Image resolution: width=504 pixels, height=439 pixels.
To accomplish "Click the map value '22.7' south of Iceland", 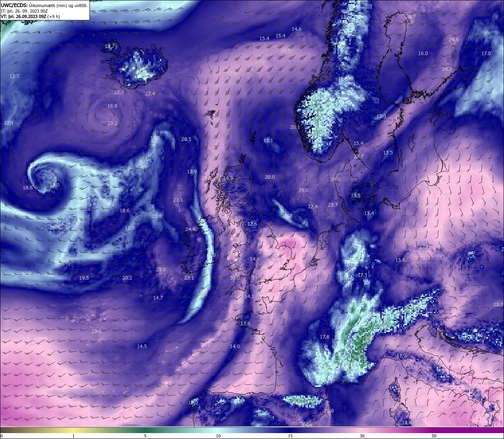I will click(119, 93).
